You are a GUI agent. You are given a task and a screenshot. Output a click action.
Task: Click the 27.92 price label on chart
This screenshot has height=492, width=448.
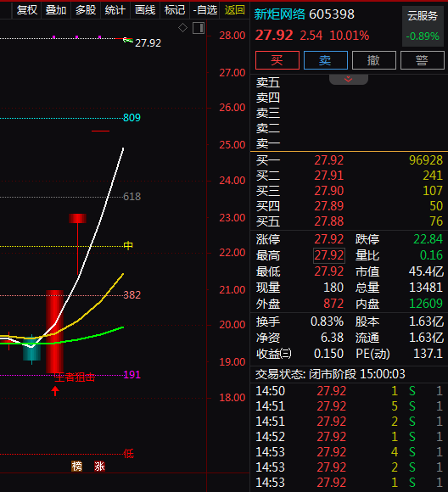pos(148,43)
